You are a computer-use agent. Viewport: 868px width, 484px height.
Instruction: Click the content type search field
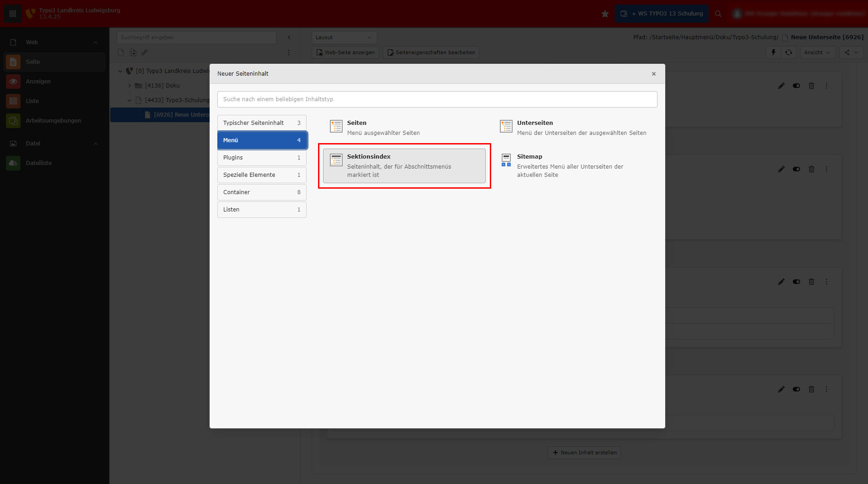pyautogui.click(x=437, y=99)
